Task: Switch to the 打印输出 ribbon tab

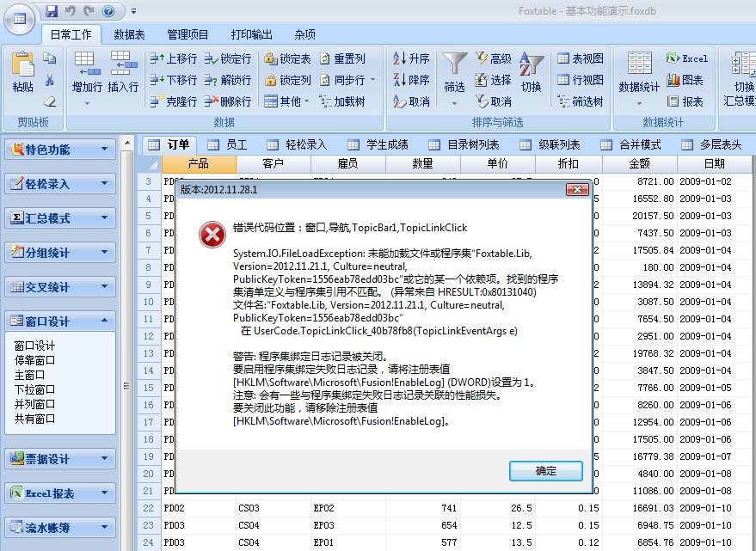Action: click(x=251, y=34)
